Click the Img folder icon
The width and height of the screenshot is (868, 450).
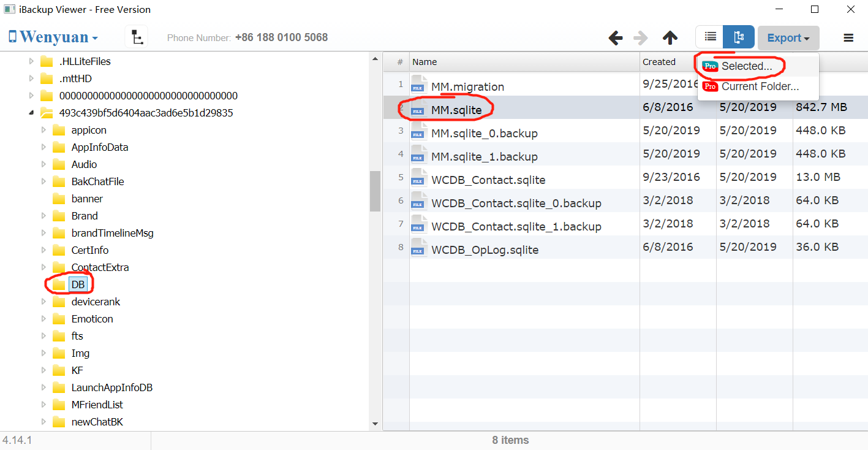click(x=59, y=353)
